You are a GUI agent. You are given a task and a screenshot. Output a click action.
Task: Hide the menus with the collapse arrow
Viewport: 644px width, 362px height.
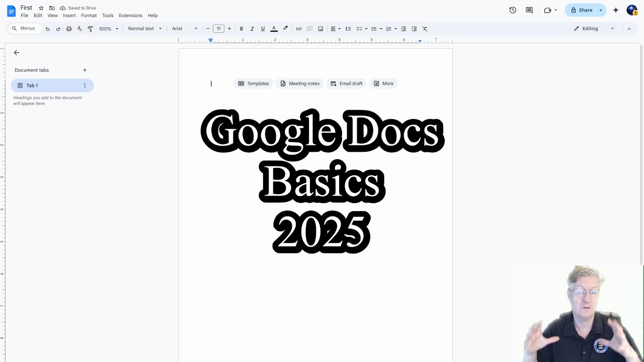629,29
